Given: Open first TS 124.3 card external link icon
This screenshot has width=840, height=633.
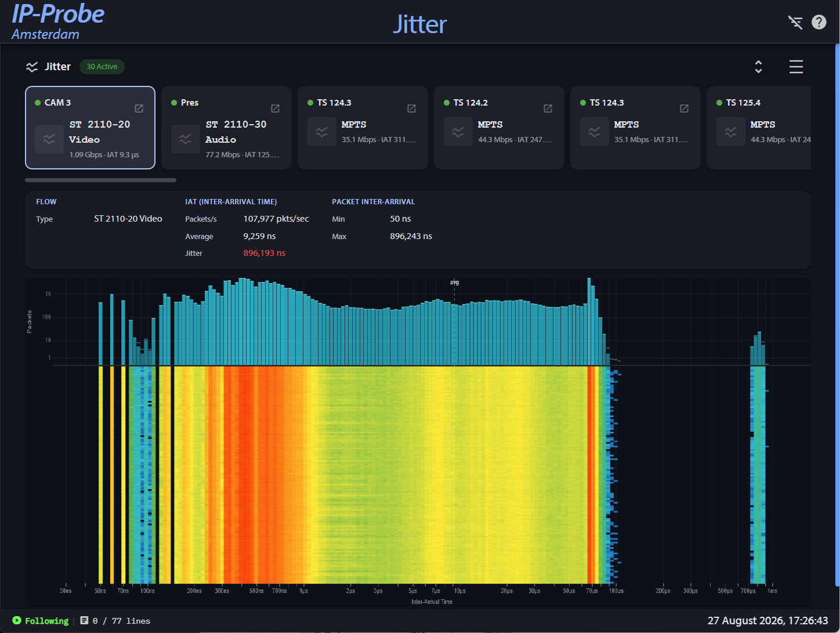Looking at the screenshot, I should tap(412, 108).
